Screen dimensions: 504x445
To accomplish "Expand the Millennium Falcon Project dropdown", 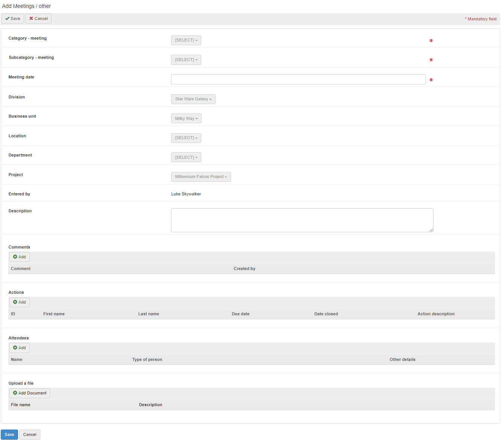I will point(201,177).
